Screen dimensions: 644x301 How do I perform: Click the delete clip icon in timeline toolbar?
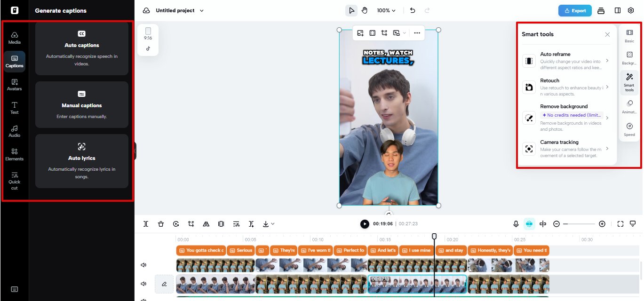tap(161, 224)
